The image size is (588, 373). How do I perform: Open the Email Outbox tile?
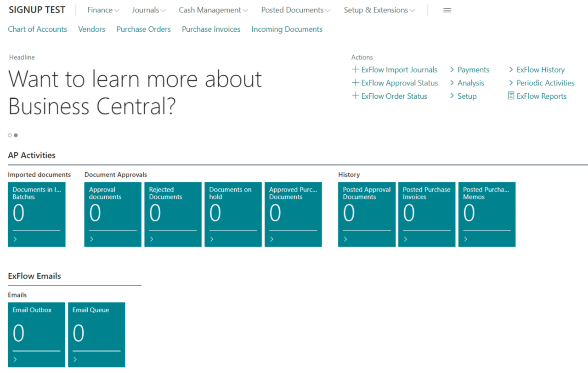[37, 335]
